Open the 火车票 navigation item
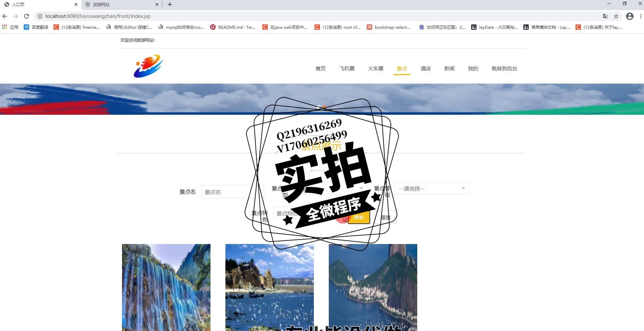 [x=376, y=69]
